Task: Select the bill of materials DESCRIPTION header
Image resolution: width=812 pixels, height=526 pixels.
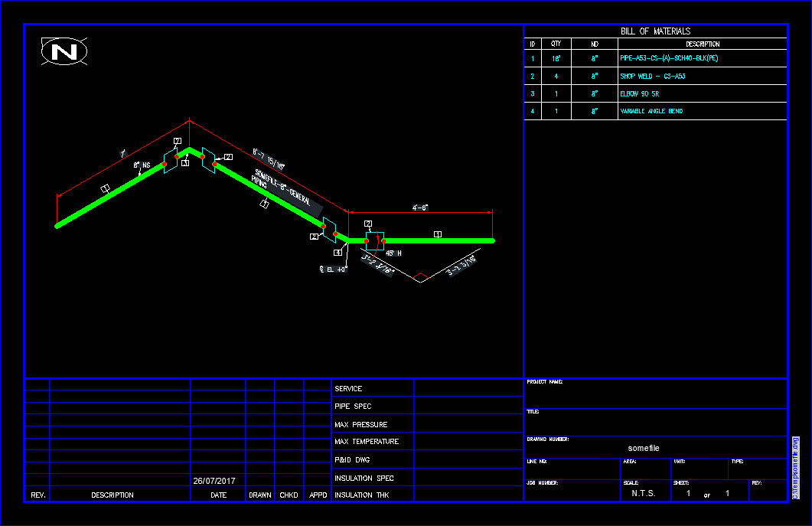Action: coord(703,44)
